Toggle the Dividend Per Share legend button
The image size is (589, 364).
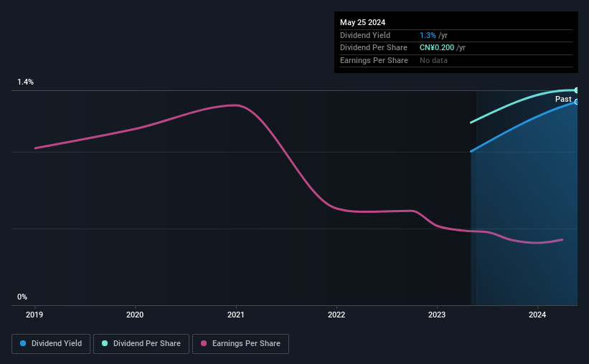(x=141, y=344)
